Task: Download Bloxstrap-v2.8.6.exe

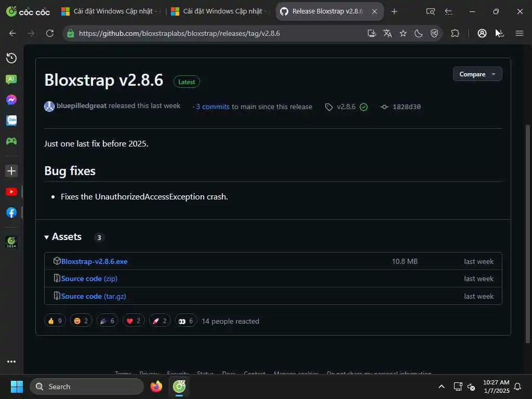Action: click(x=95, y=261)
